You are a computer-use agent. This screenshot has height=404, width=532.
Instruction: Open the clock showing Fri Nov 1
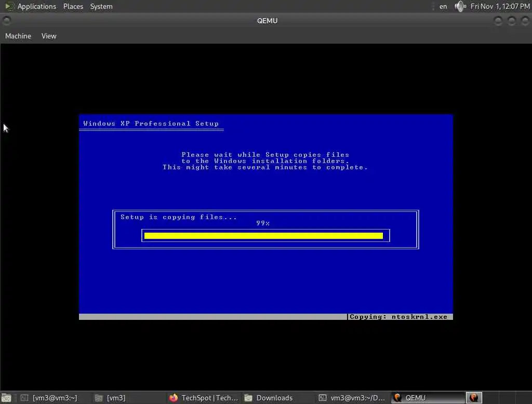(500, 6)
